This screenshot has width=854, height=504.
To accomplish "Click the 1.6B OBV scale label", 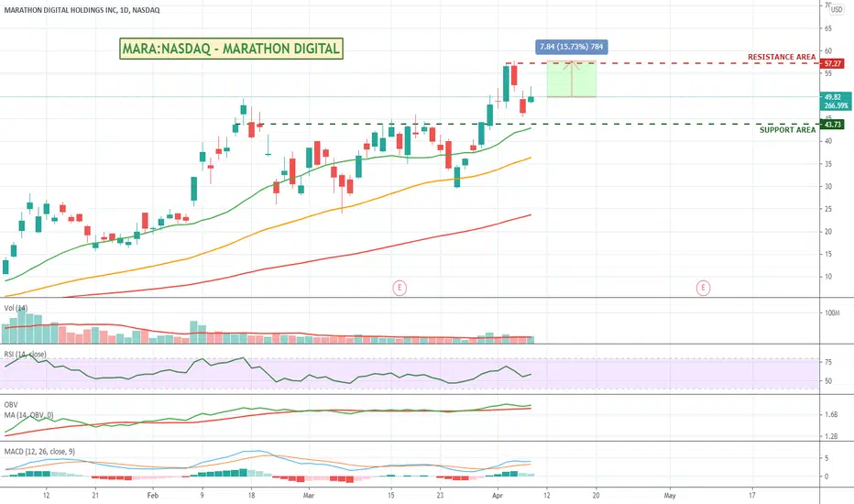I will pyautogui.click(x=831, y=414).
